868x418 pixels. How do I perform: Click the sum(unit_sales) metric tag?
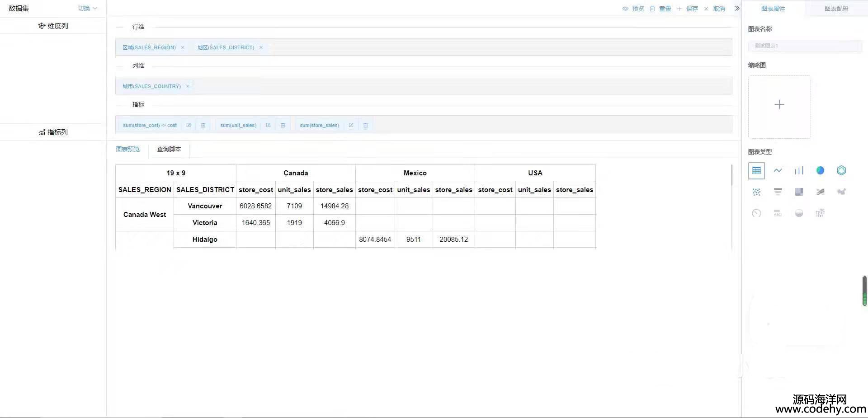click(238, 125)
